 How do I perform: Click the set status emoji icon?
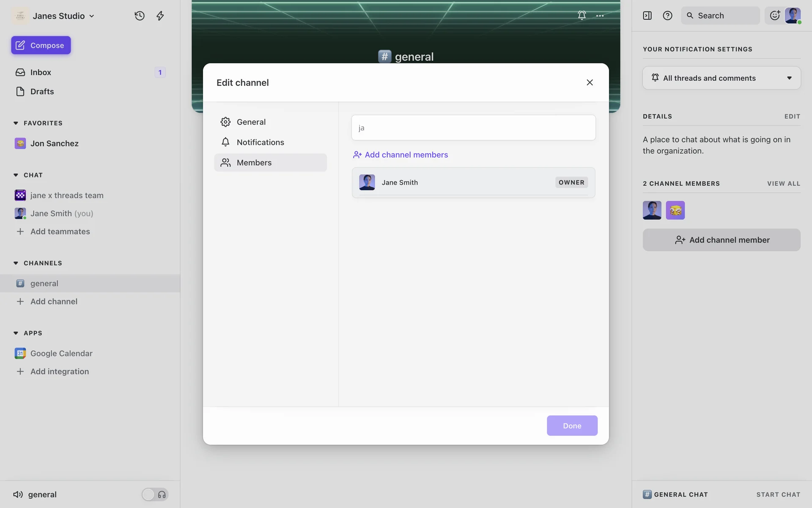point(774,16)
